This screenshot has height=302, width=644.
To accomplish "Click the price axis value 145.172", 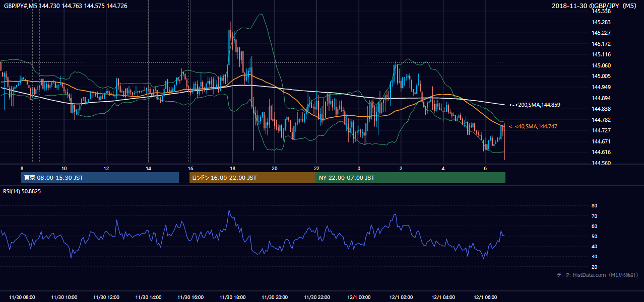I will [x=601, y=44].
